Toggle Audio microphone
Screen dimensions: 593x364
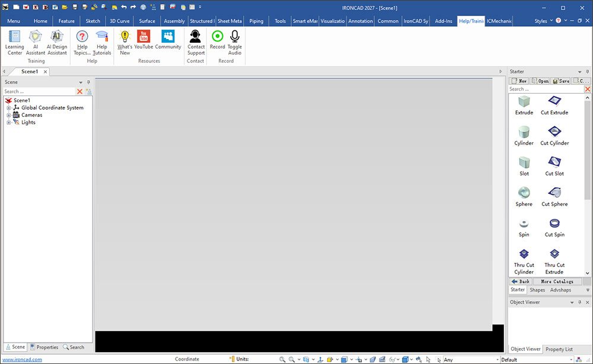[x=234, y=42]
